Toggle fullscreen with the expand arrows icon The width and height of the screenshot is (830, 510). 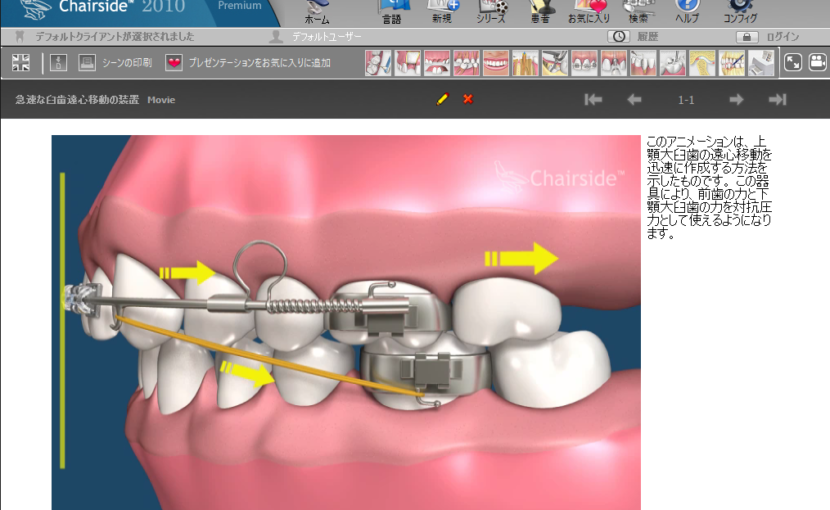coord(792,62)
